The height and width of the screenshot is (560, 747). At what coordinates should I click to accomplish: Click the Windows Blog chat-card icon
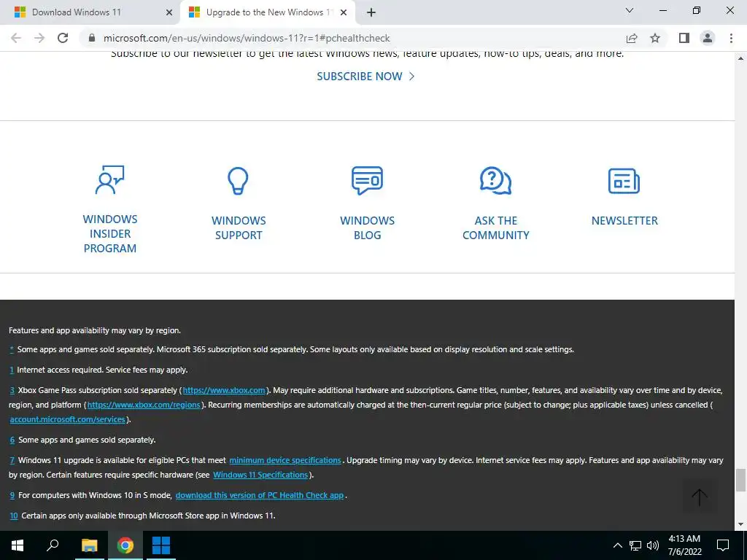367,180
